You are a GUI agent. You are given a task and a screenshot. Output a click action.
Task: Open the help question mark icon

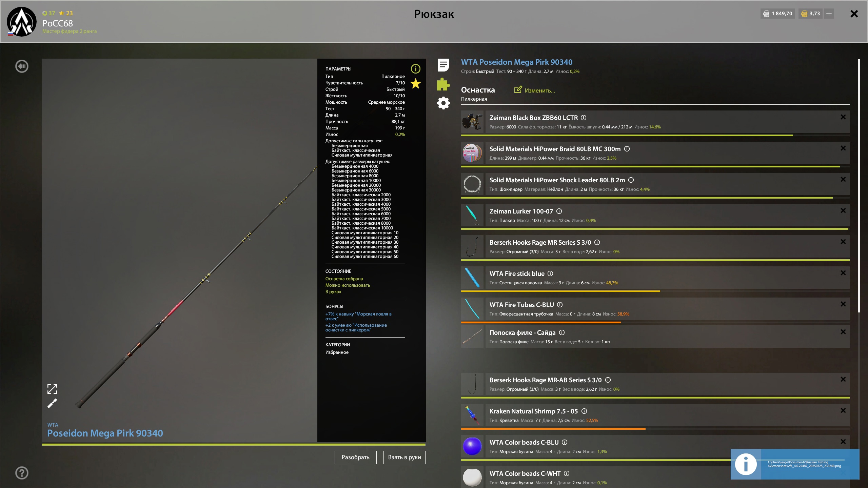(x=22, y=473)
